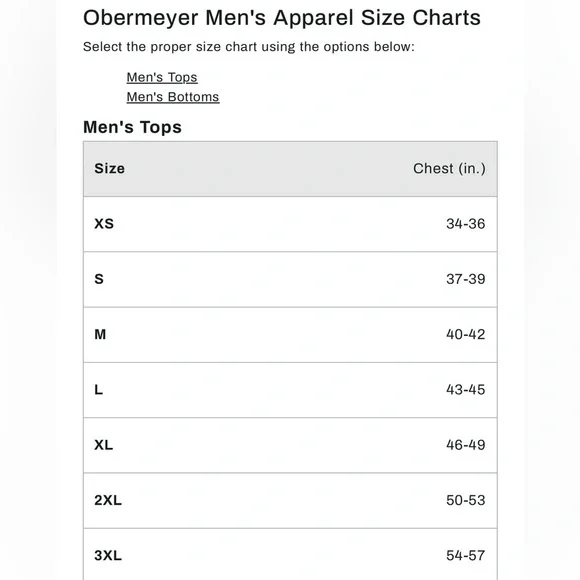Click the Chest (in.) column header

[x=449, y=169]
